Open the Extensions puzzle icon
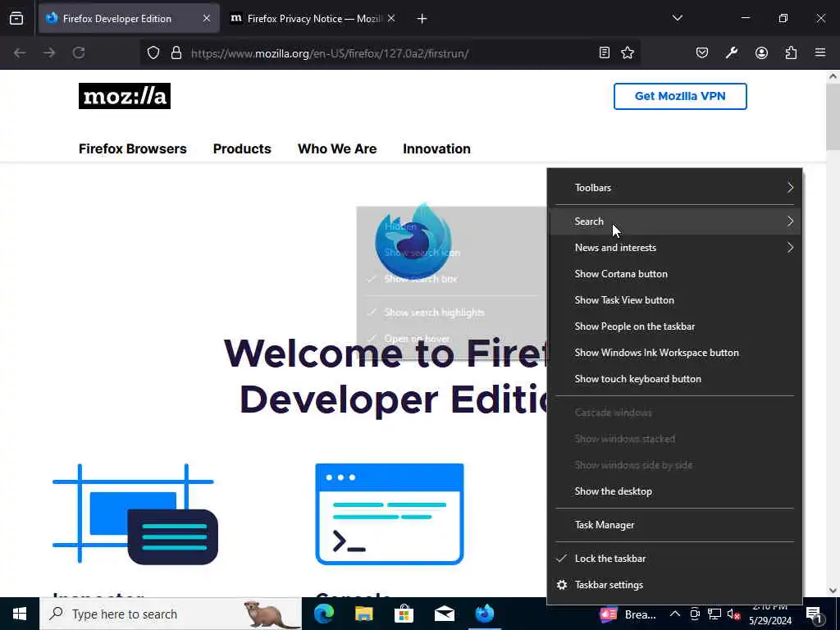This screenshot has width=840, height=630. point(791,53)
